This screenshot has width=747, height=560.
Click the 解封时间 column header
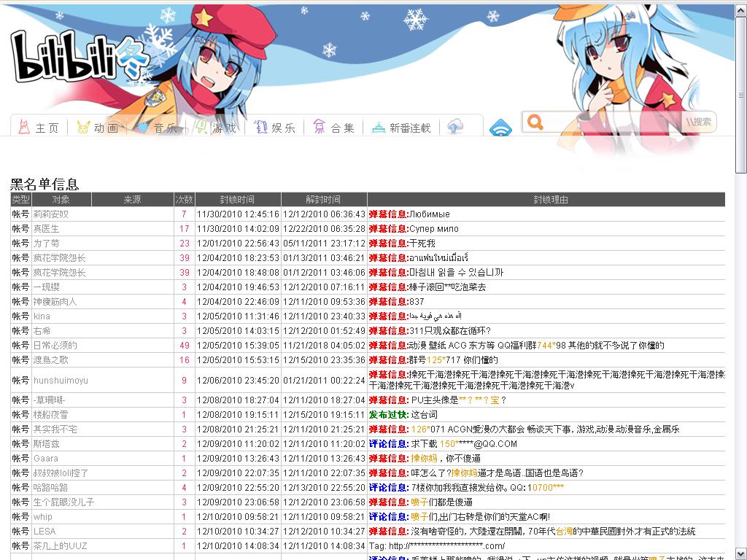323,200
